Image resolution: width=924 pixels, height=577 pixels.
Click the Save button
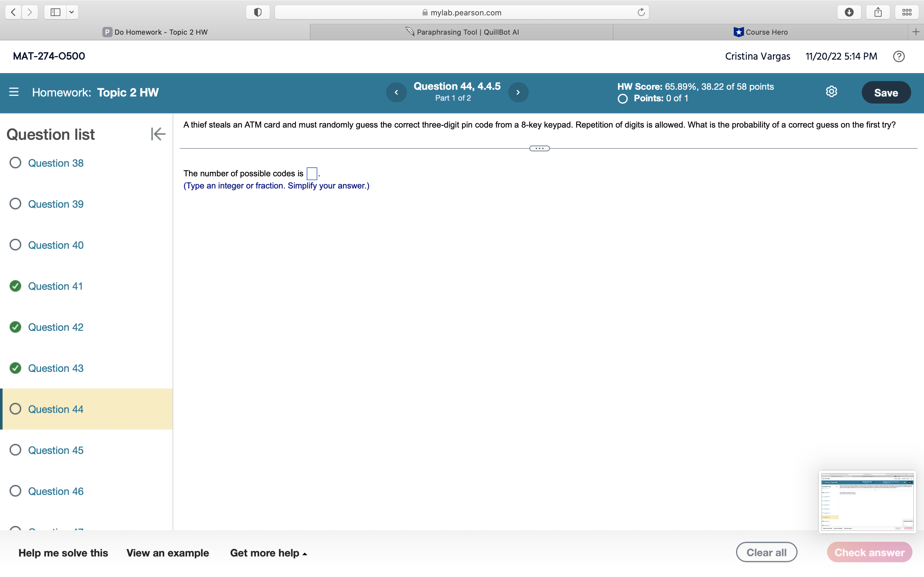[x=886, y=92]
